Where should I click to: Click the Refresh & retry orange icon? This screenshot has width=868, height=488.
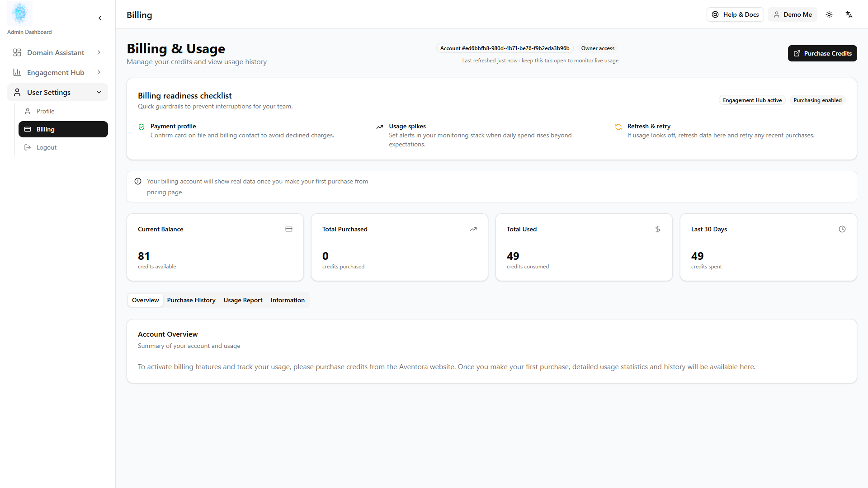(618, 127)
